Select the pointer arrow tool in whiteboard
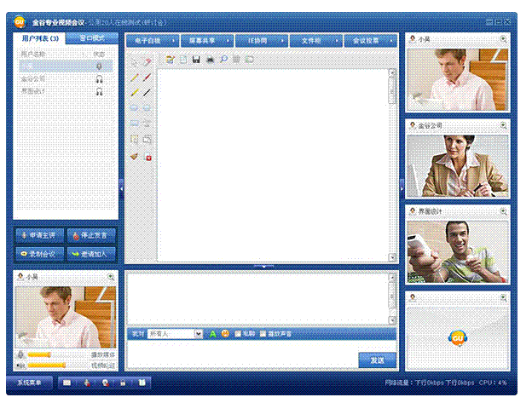Viewport: 532px width, 403px height. pos(134,63)
